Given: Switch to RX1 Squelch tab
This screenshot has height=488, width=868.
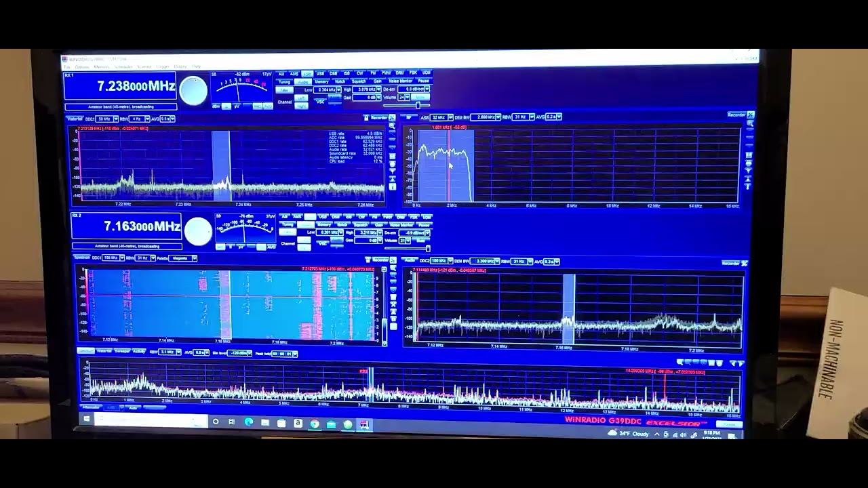Looking at the screenshot, I should tap(359, 81).
